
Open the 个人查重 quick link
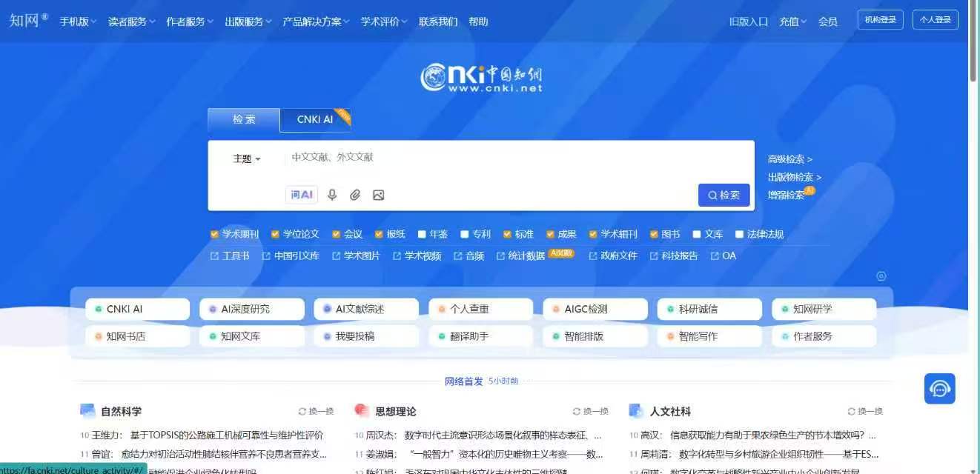(x=481, y=309)
